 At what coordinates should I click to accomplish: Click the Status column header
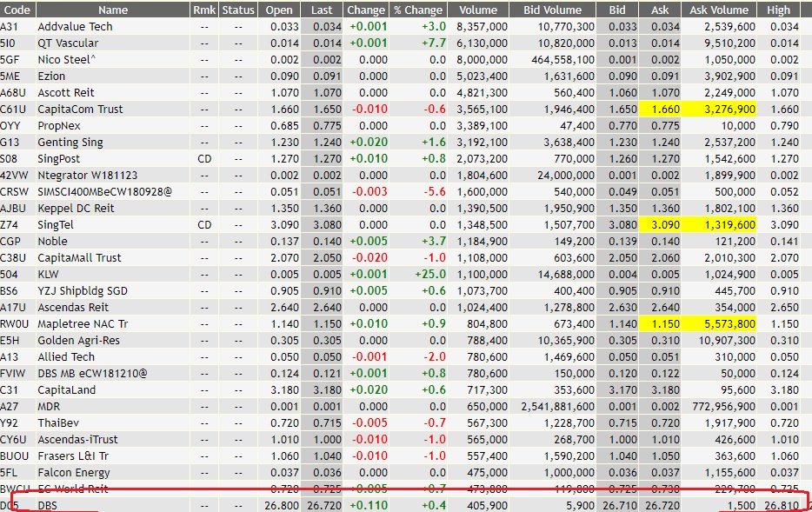tap(238, 10)
